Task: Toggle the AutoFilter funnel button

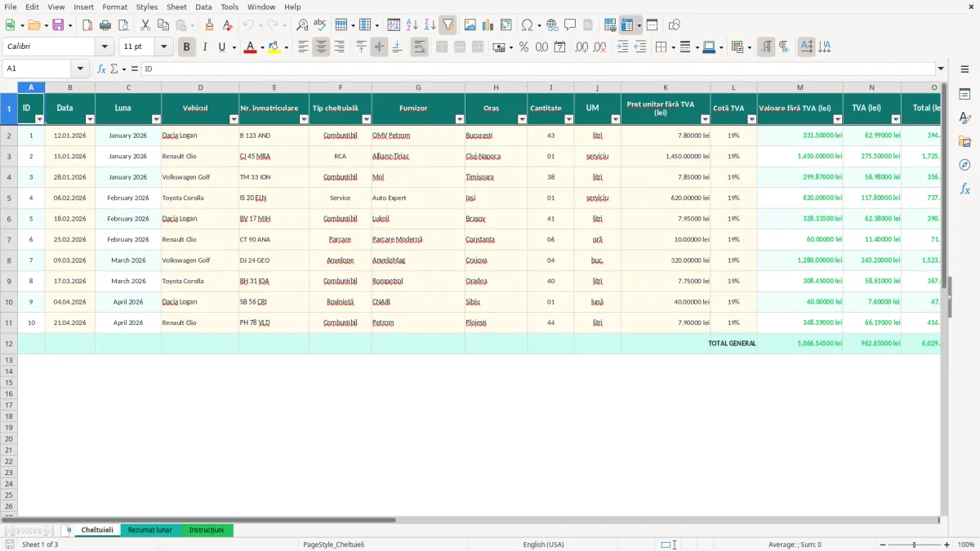Action: pos(448,25)
